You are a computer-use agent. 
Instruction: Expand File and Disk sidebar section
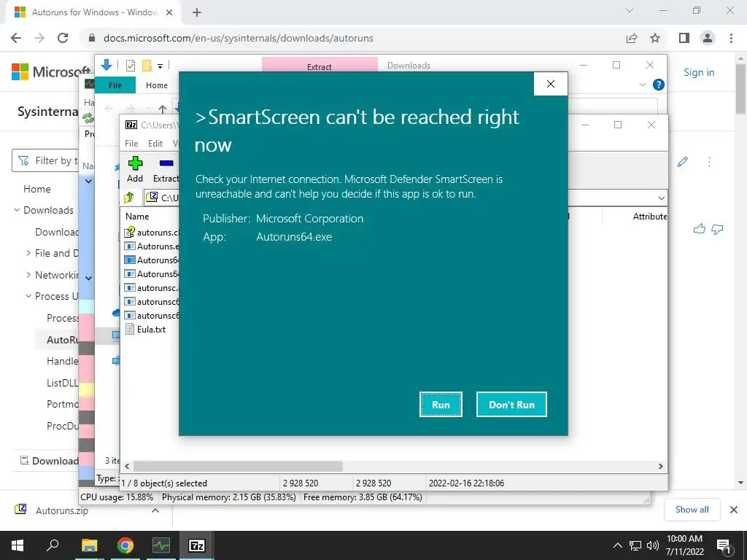[28, 253]
